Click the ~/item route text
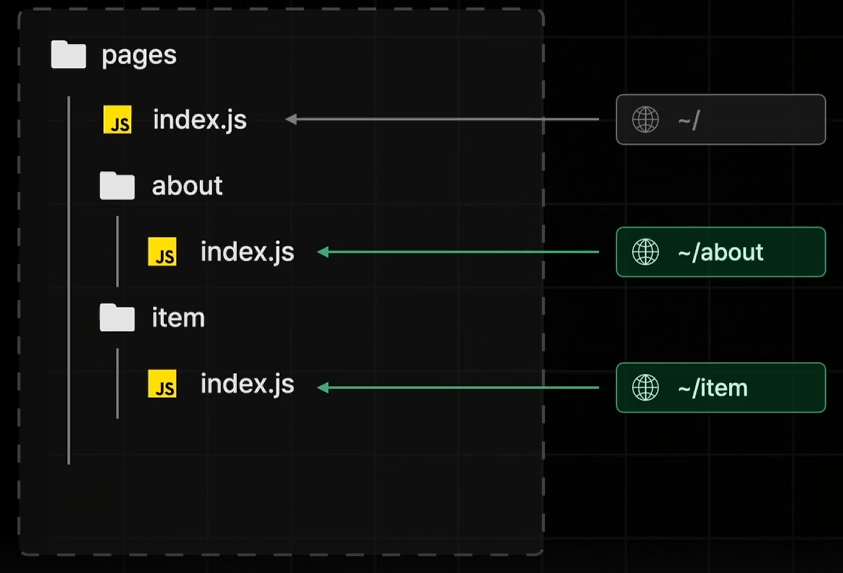Screen dimensions: 843x573 tap(713, 388)
